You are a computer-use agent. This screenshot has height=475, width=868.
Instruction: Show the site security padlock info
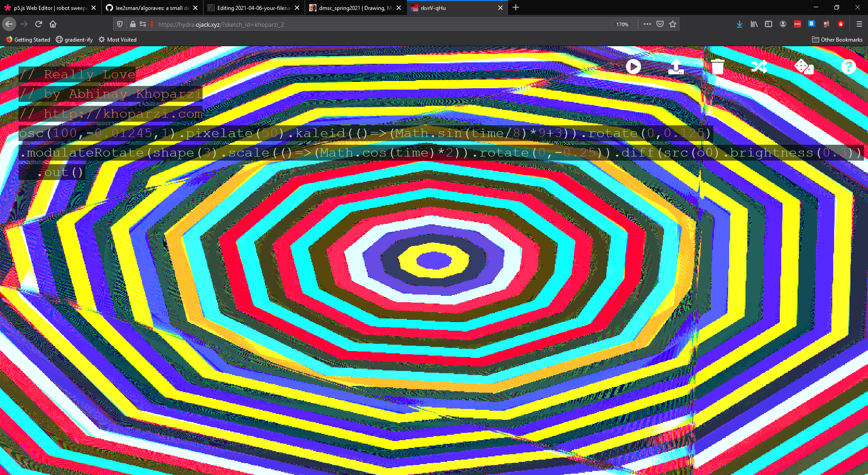(x=132, y=24)
